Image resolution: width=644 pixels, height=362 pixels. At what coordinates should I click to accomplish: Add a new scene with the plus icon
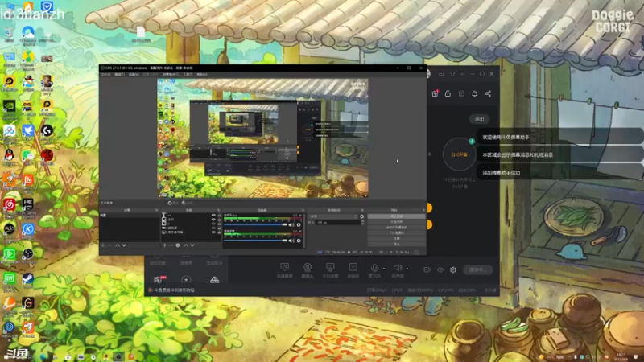[x=103, y=245]
